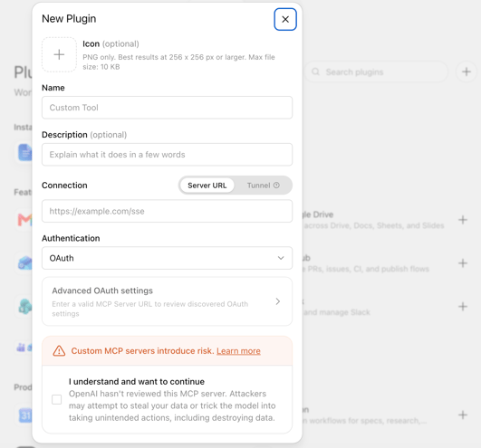Switch connection to Tunnel
This screenshot has width=481, height=448.
click(263, 186)
